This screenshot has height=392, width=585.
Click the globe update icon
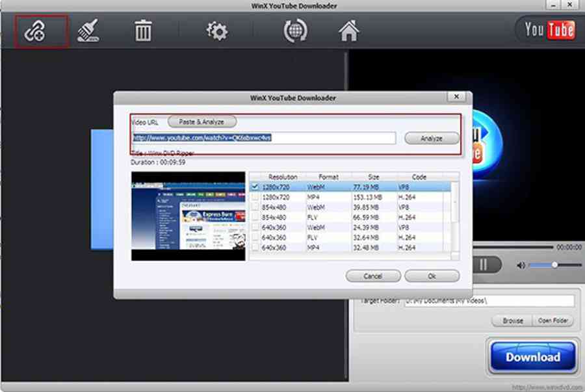[x=295, y=31]
